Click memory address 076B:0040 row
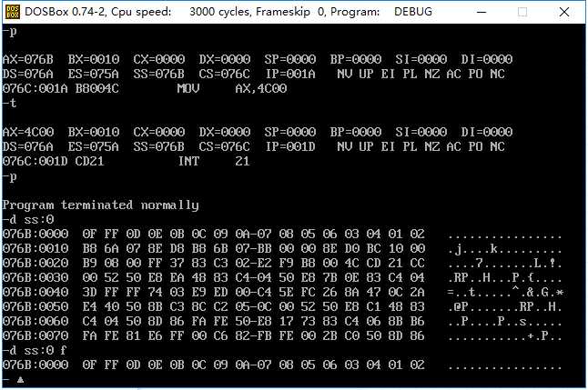The image size is (588, 390). coord(283,292)
